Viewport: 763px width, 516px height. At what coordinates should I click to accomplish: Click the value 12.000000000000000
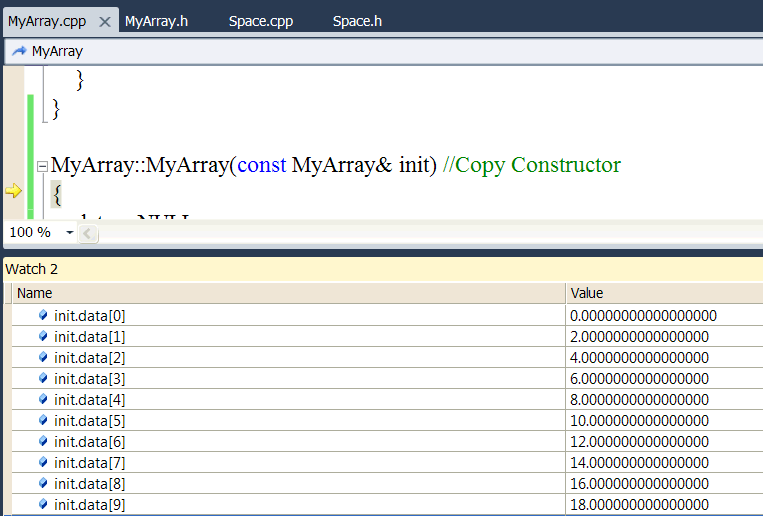point(639,442)
